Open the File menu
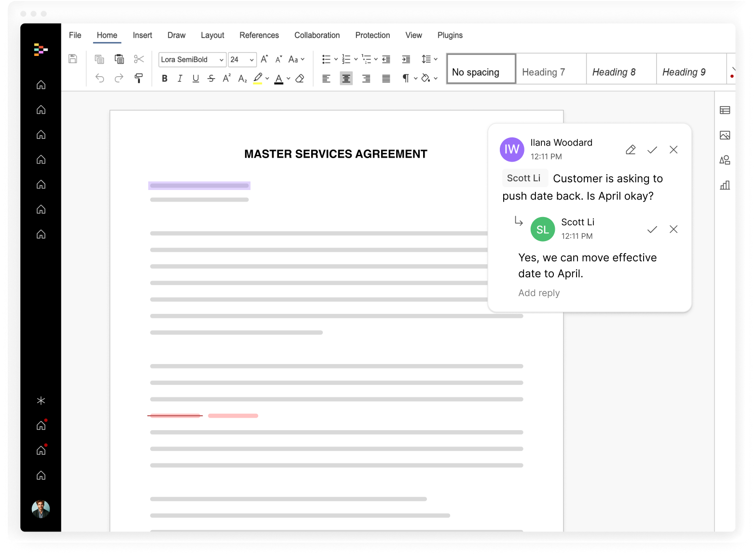The height and width of the screenshot is (557, 756). coord(75,35)
